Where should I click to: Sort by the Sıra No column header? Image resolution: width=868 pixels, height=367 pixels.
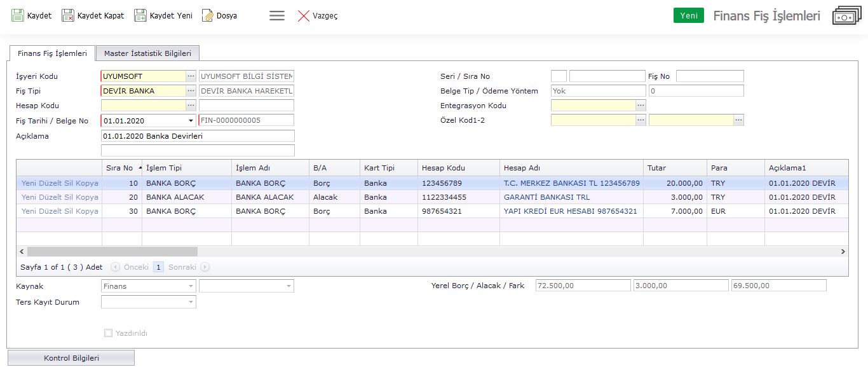[x=121, y=168]
